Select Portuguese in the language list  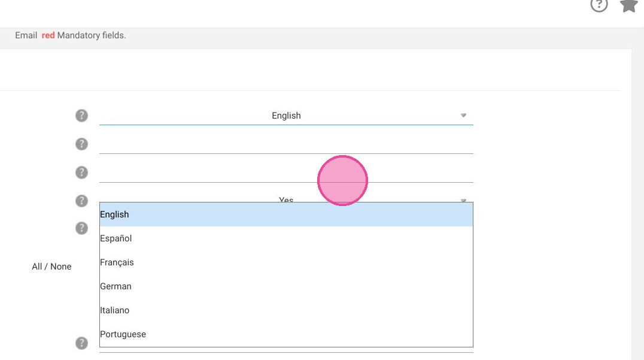[286, 334]
